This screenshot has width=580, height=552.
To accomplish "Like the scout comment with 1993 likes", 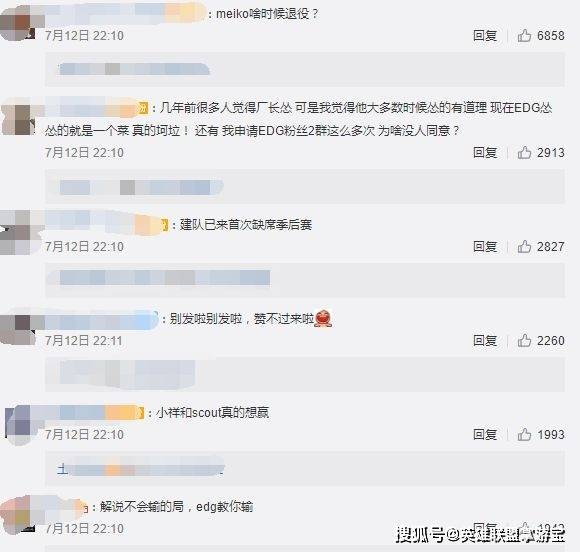I will [524, 434].
